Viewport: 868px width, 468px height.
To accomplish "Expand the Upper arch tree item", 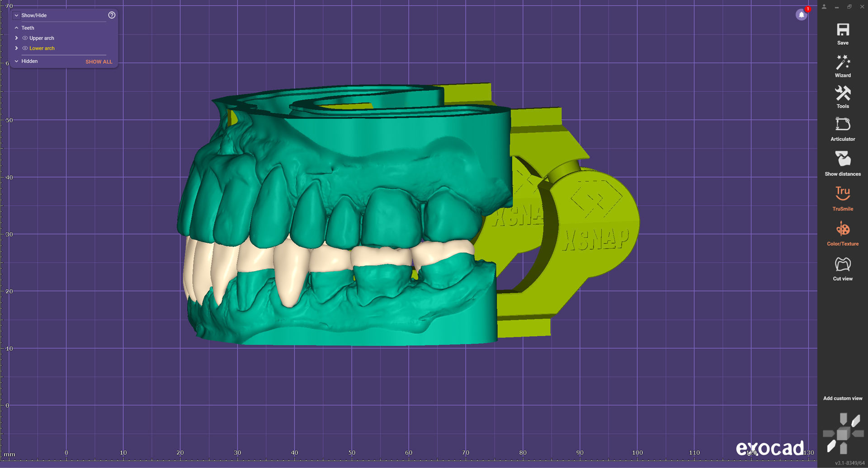I will 16,38.
